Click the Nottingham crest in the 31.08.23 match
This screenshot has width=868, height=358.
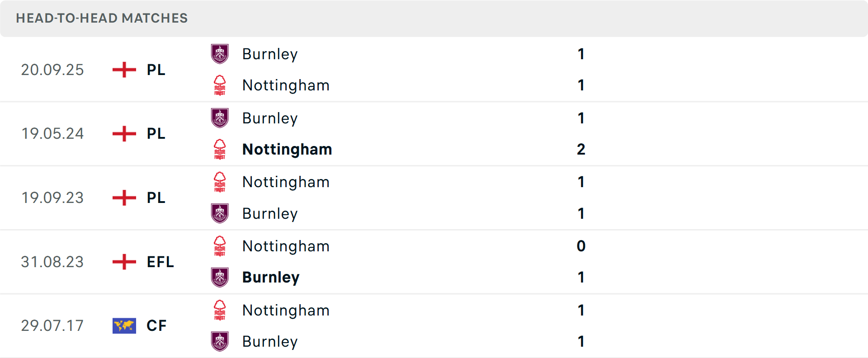coord(220,246)
